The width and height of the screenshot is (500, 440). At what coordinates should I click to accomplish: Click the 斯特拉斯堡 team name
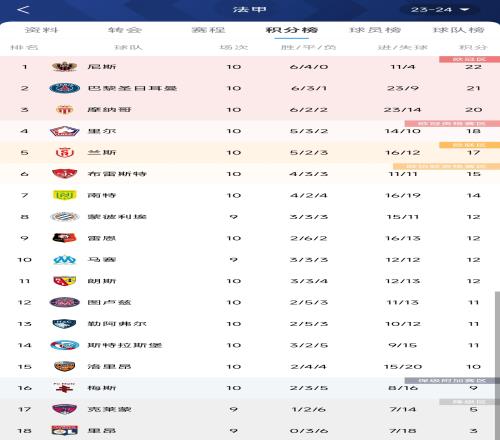(x=125, y=345)
